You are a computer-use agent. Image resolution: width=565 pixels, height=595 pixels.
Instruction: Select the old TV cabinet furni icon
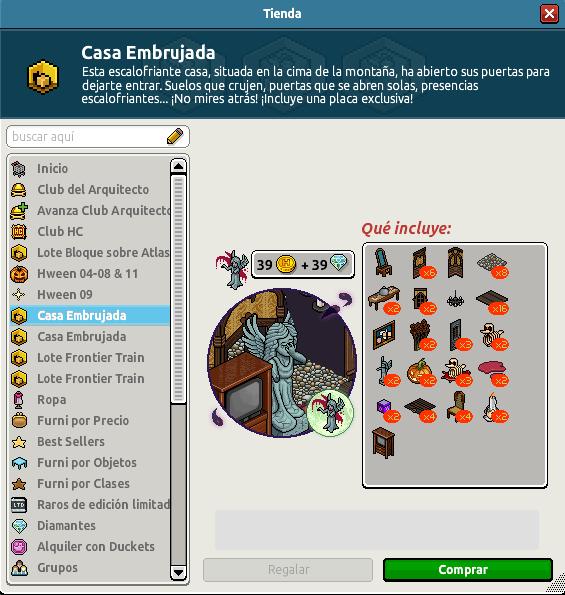coord(384,442)
